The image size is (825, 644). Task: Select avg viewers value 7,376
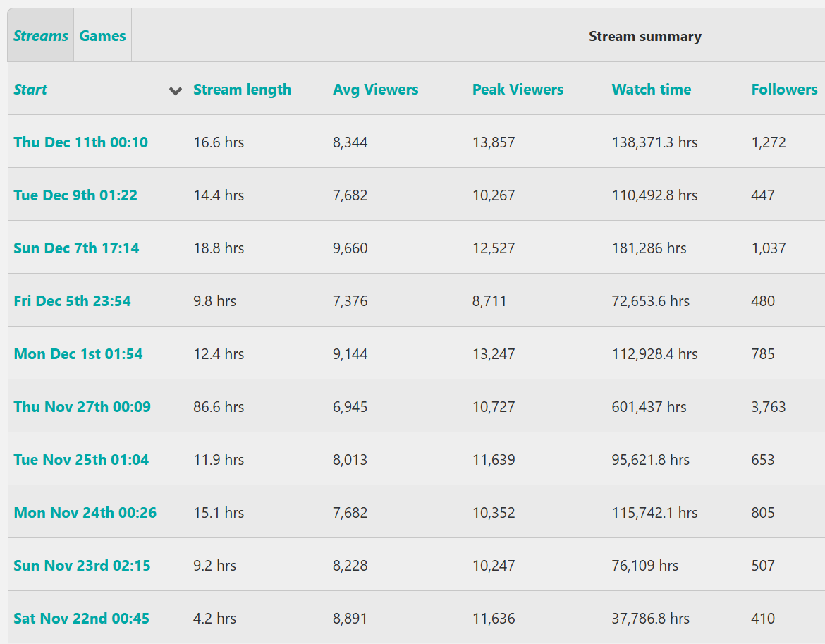tap(350, 301)
